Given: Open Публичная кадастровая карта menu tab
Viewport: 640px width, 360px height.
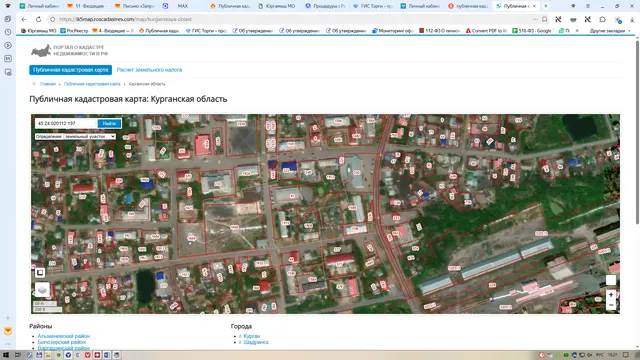Looking at the screenshot, I should (x=71, y=70).
